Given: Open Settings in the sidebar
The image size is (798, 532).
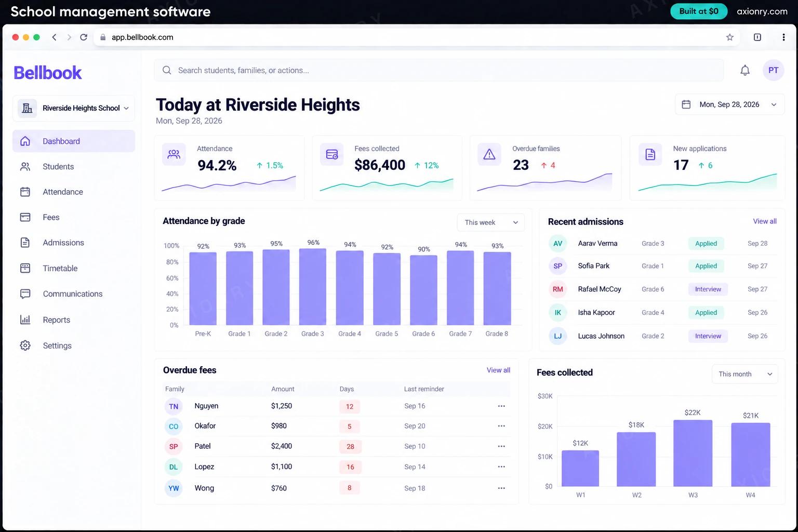Looking at the screenshot, I should click(74, 345).
